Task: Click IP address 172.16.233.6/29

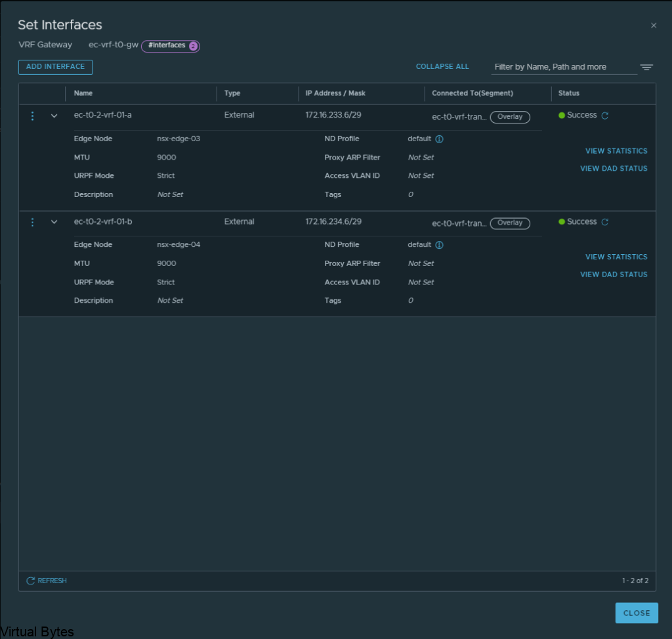Action: click(333, 115)
